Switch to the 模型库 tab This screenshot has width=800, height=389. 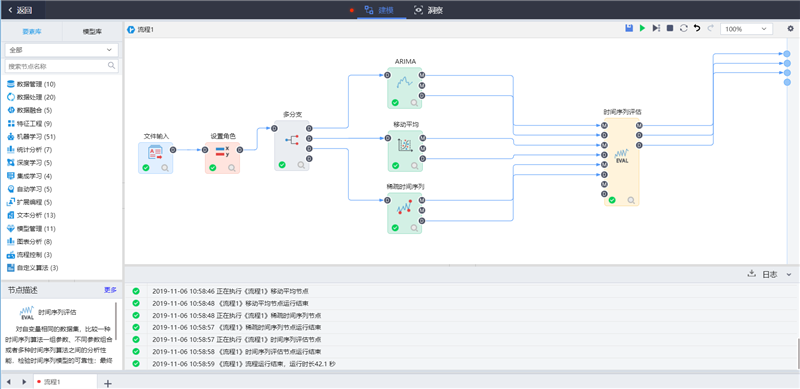pos(92,32)
